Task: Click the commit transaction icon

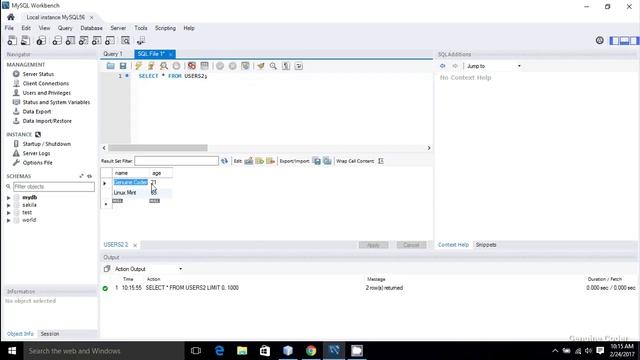Action: (220, 66)
